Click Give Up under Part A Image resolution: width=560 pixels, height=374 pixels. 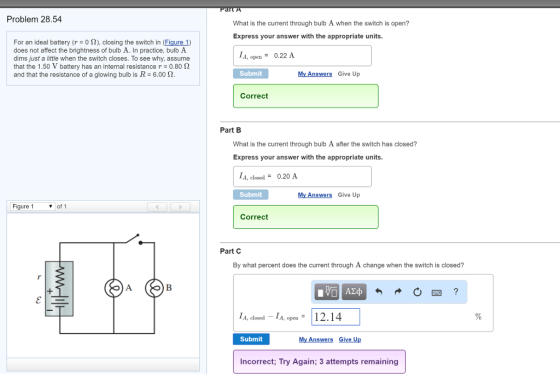tap(349, 74)
